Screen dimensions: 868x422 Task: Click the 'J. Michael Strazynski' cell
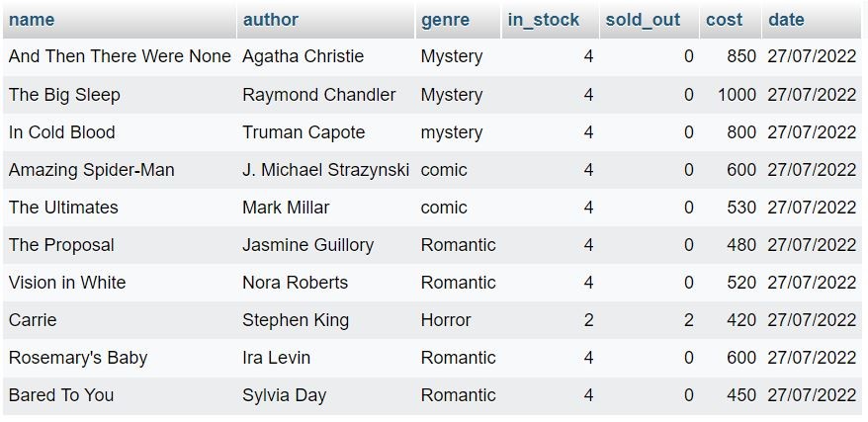pos(325,170)
